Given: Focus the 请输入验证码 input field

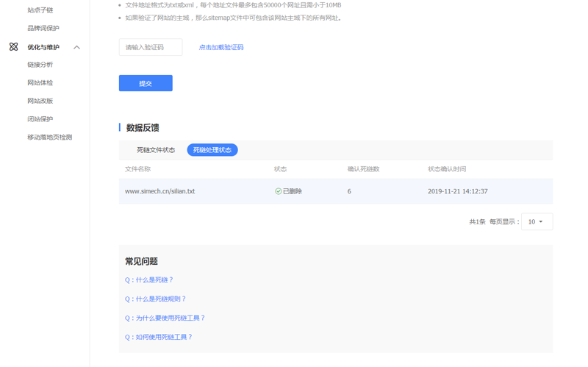Looking at the screenshot, I should tap(151, 47).
